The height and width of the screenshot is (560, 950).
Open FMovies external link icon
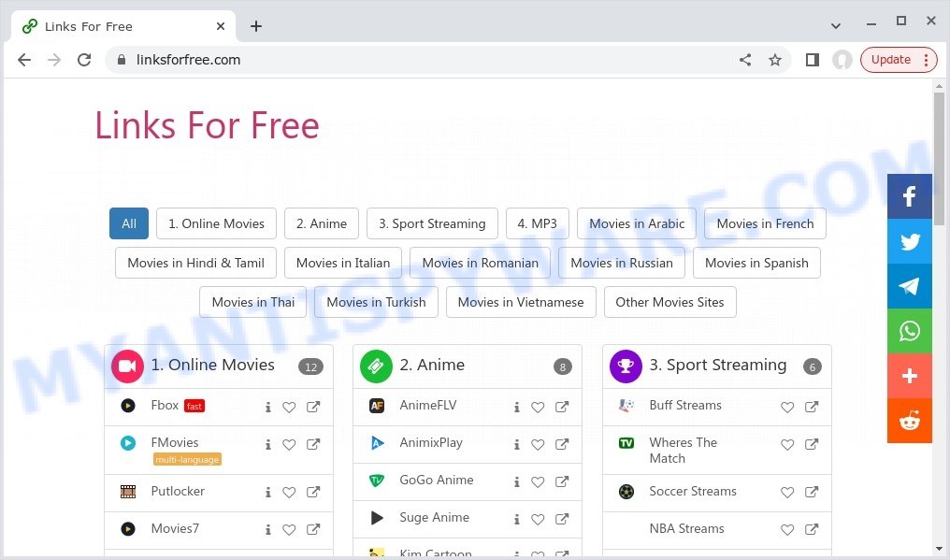pos(313,444)
